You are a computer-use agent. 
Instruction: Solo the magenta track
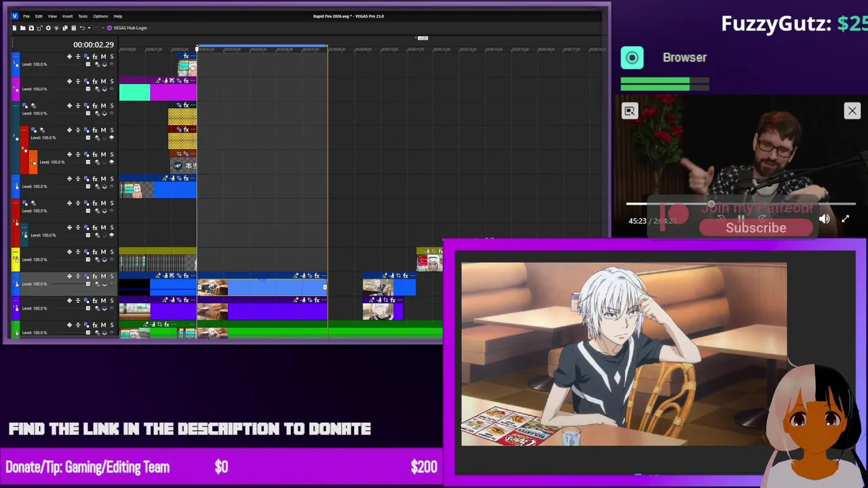[x=112, y=81]
